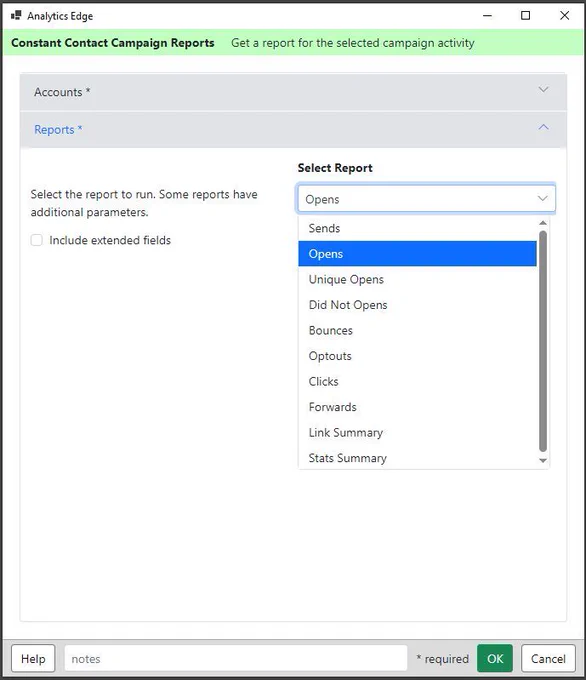586x680 pixels.
Task: Toggle the Select Report dropdown showing Opens
Action: click(426, 199)
